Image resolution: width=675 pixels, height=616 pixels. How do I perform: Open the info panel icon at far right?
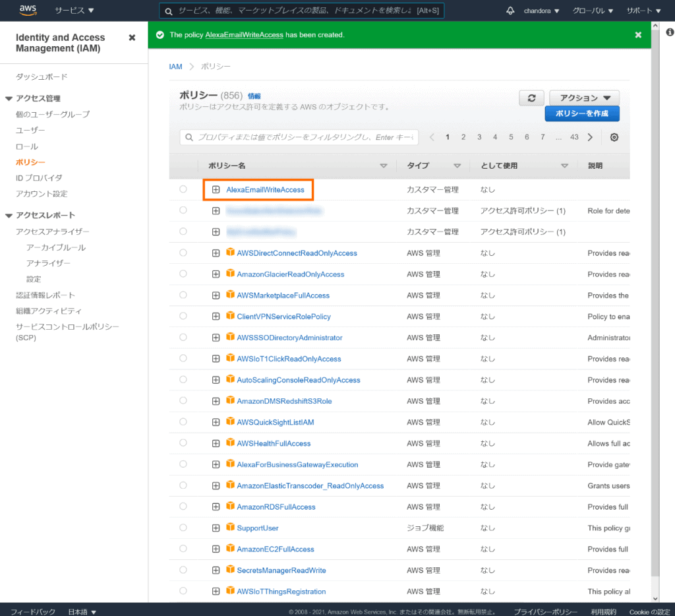pos(670,32)
